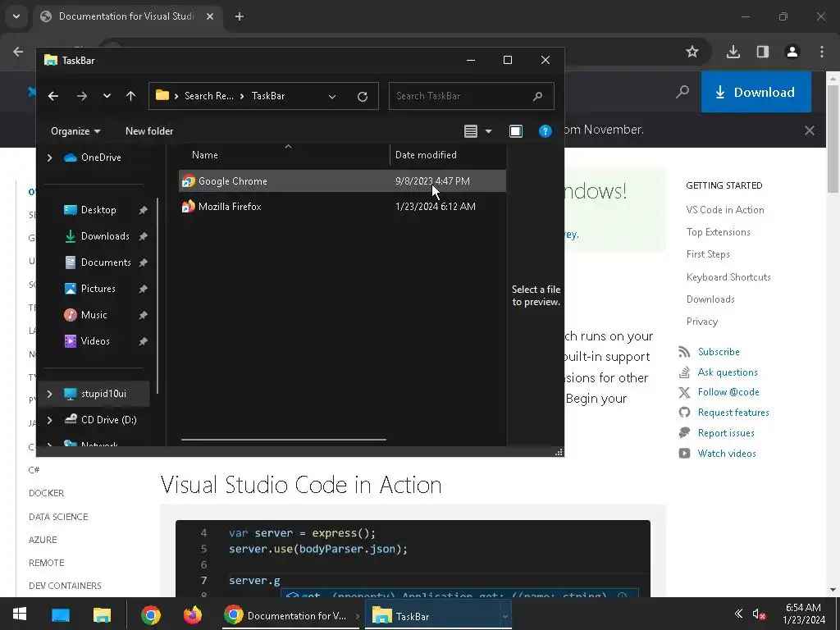This screenshot has width=840, height=630.
Task: Select OneDrive in navigation pane
Action: tap(93, 157)
